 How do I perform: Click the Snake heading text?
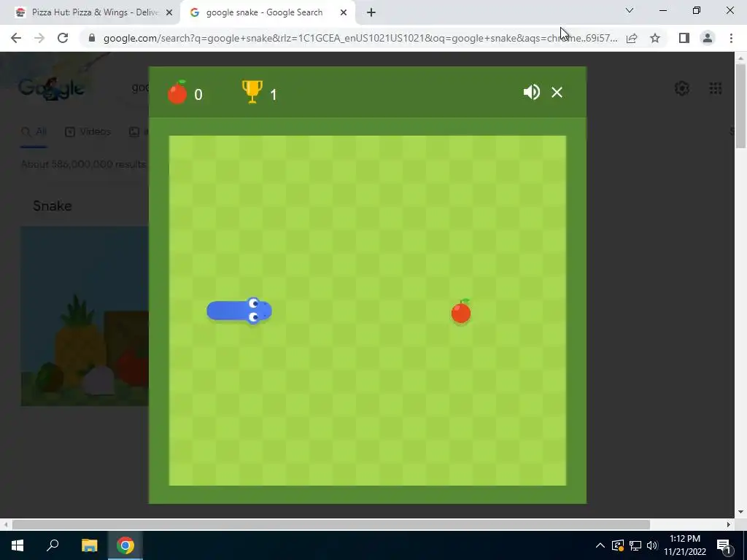click(x=53, y=206)
